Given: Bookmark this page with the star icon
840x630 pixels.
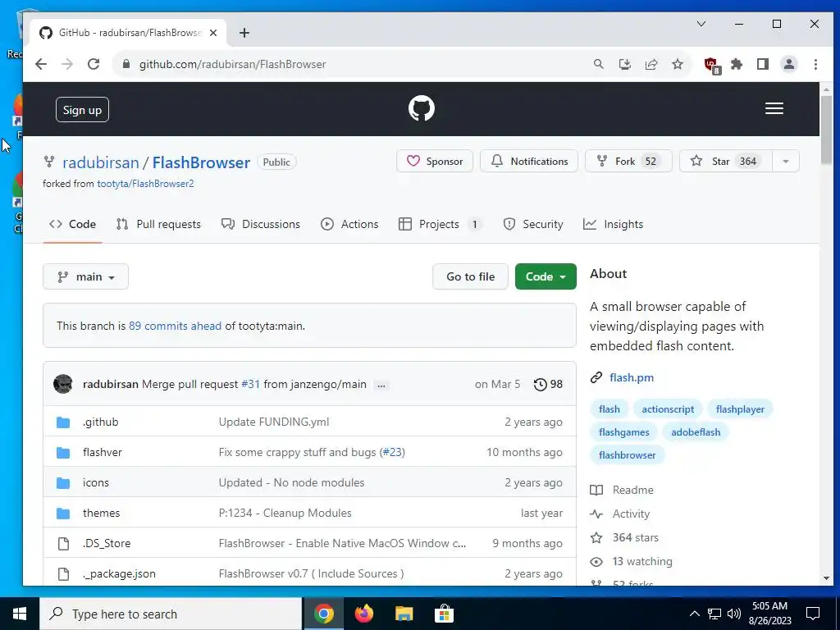Looking at the screenshot, I should 677,64.
